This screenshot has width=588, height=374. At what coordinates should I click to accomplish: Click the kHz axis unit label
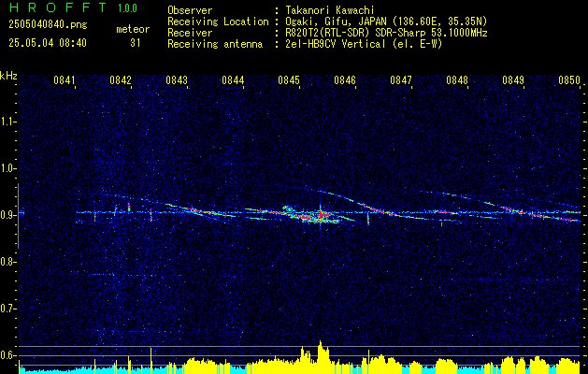tap(8, 76)
